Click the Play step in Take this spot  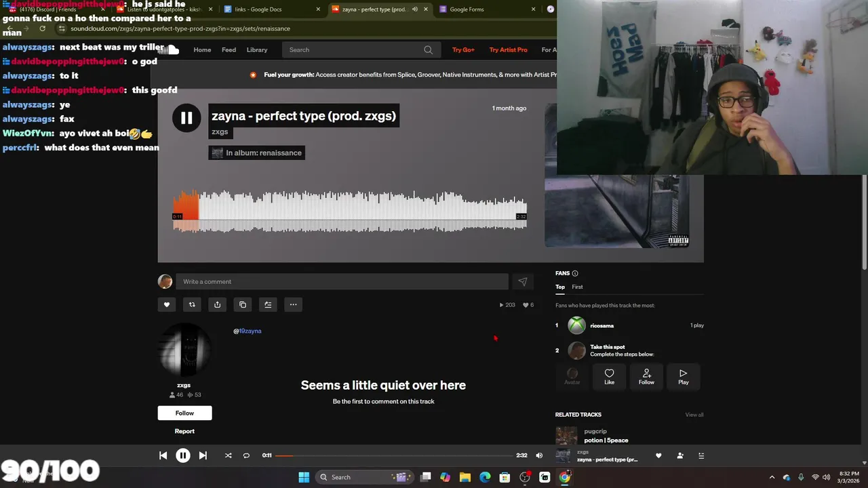[x=684, y=377]
